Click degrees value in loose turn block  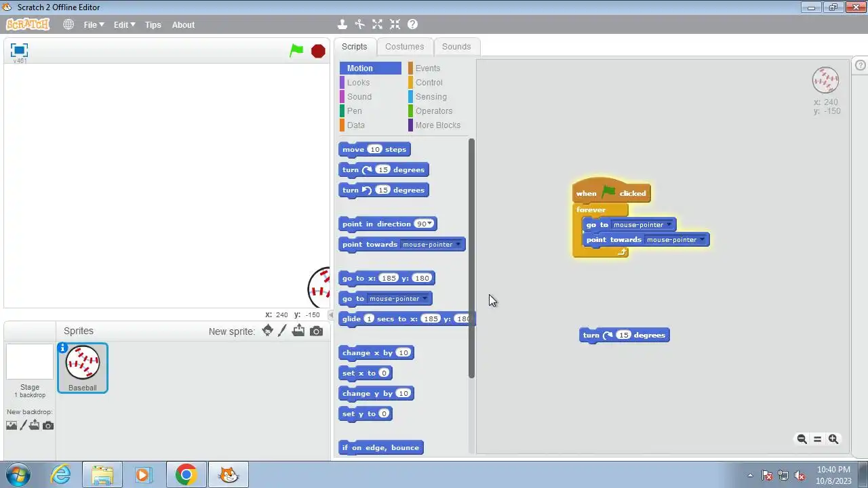click(623, 335)
